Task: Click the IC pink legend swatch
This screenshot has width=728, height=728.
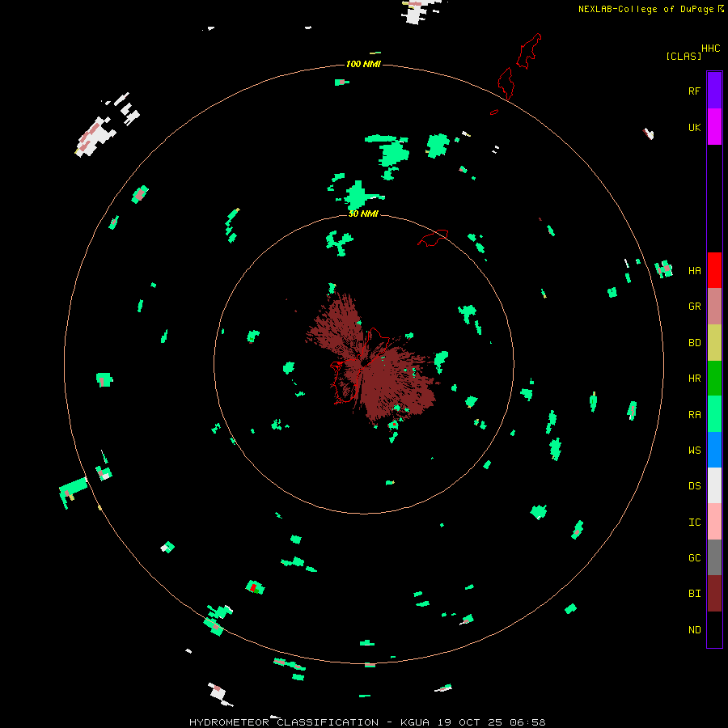Action: tap(714, 522)
